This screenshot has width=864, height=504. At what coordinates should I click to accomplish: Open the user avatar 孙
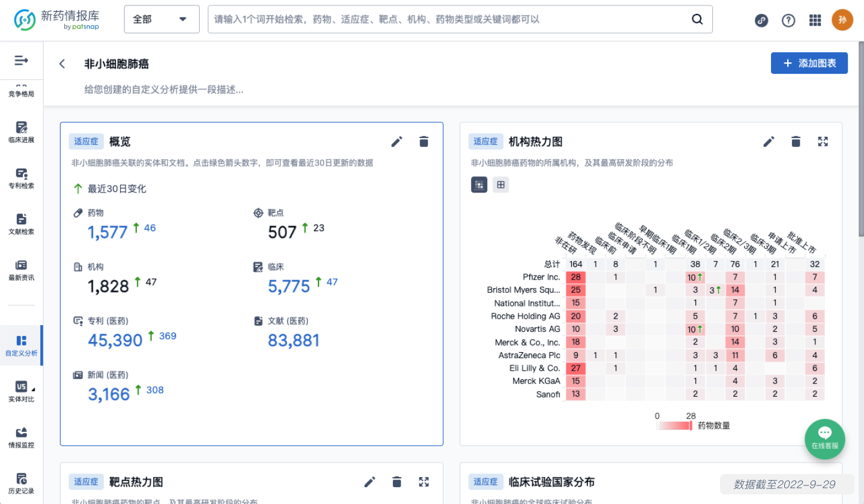click(x=842, y=20)
